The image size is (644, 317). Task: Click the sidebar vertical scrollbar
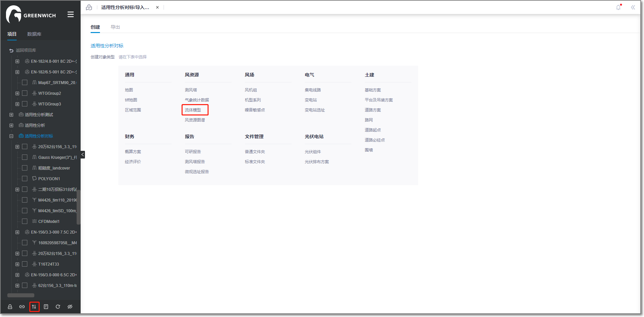[x=79, y=207]
